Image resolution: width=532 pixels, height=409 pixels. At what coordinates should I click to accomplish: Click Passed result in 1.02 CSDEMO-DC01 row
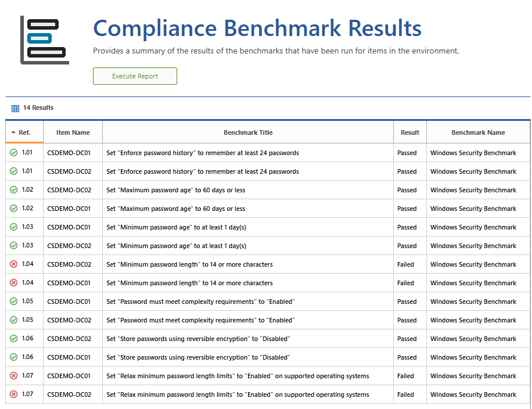coord(407,209)
